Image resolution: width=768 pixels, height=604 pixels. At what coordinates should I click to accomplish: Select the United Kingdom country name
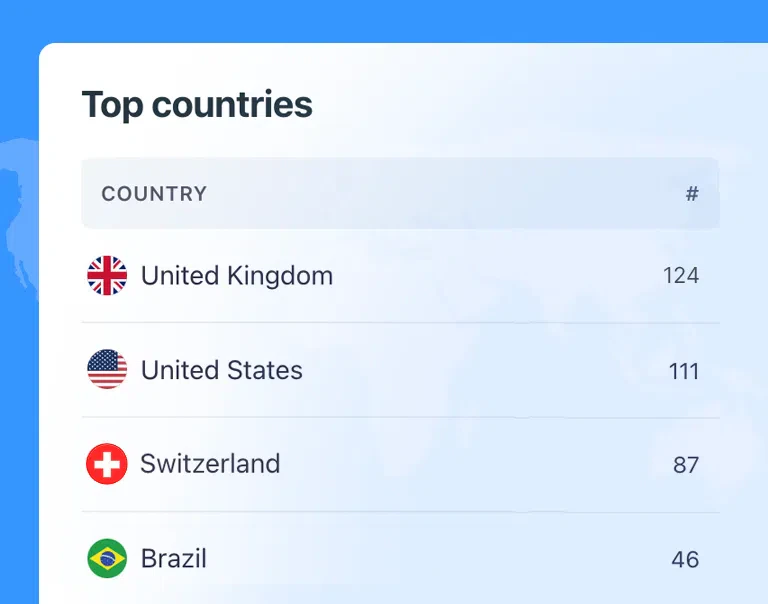tap(237, 276)
